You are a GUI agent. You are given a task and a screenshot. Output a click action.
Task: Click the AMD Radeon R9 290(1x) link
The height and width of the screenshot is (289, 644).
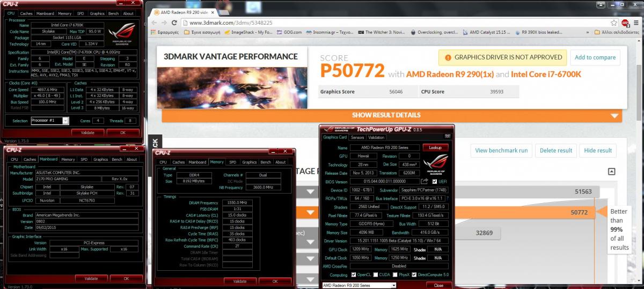pyautogui.click(x=450, y=75)
